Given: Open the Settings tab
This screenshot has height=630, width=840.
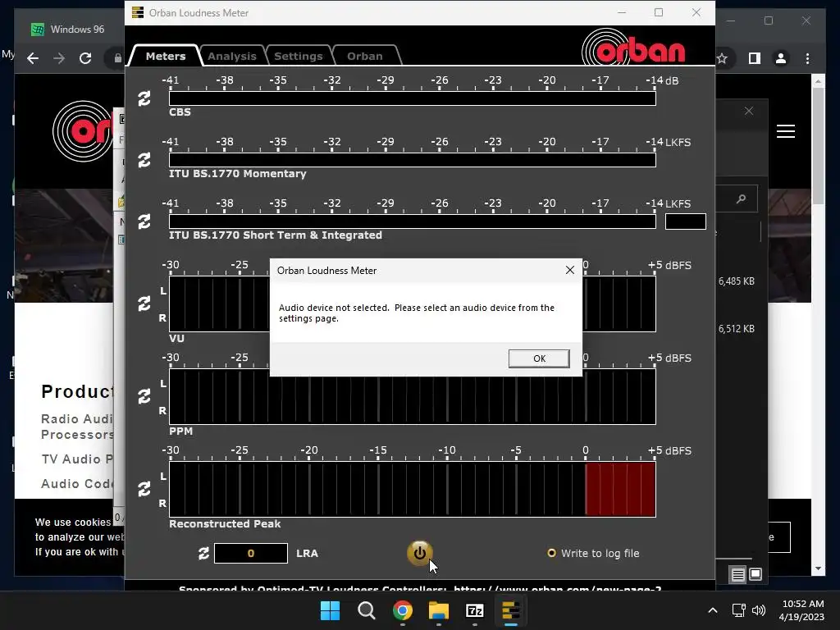Looking at the screenshot, I should tap(299, 56).
